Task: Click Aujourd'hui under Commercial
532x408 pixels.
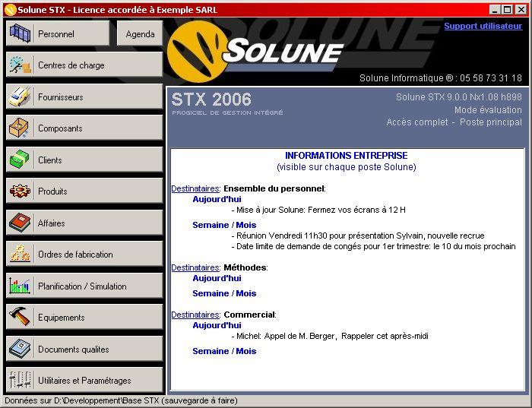Action: click(x=217, y=325)
